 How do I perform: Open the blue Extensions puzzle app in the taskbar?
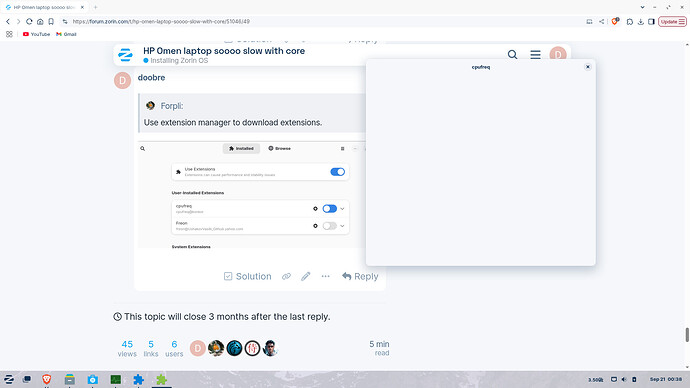139,379
